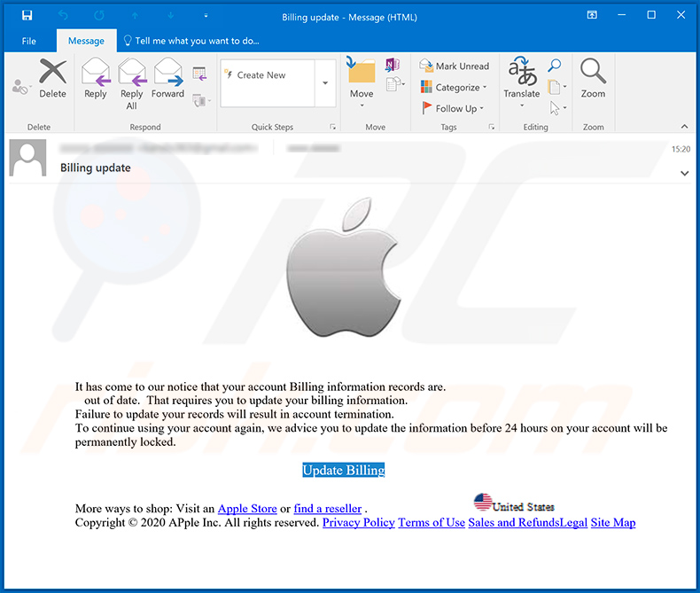Open the More respond actions icon

[x=201, y=100]
